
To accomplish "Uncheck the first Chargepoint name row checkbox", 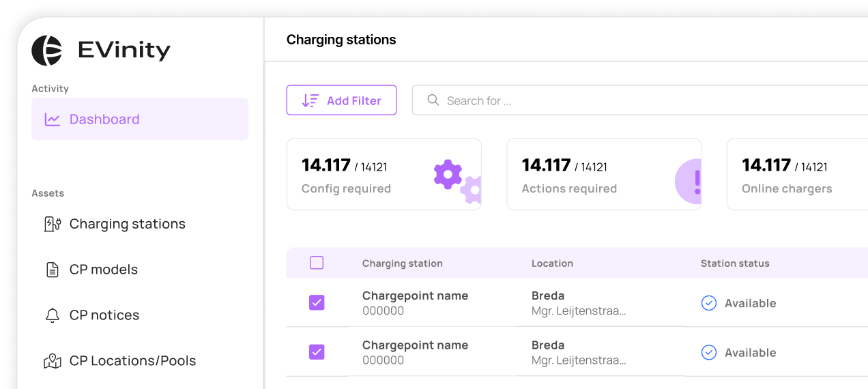I will (x=317, y=302).
